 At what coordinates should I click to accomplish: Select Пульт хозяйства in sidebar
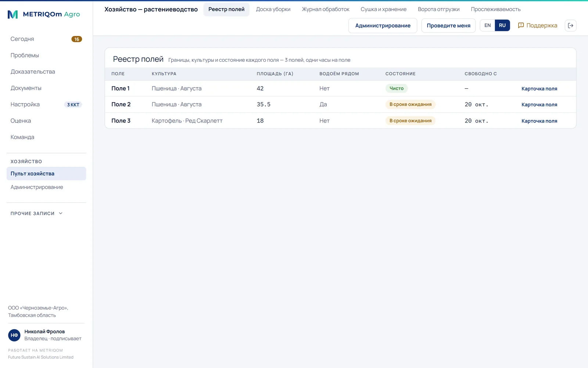tap(46, 174)
